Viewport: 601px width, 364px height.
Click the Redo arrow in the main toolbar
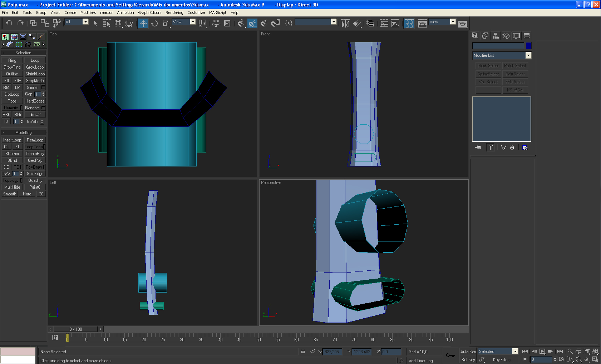point(20,23)
